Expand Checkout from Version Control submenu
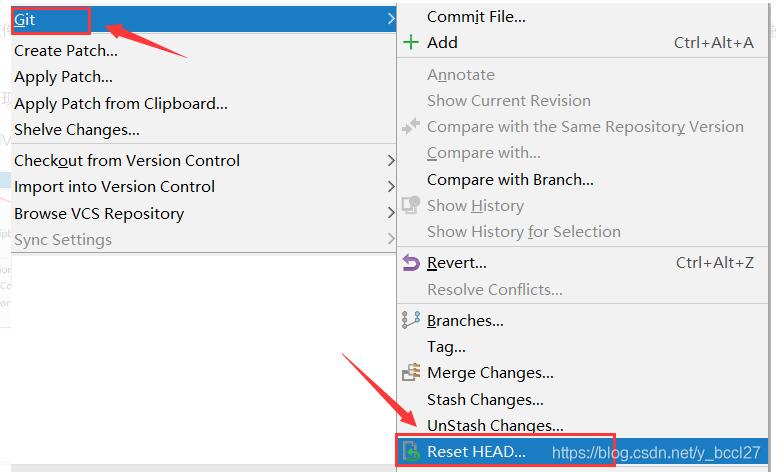Image resolution: width=776 pixels, height=473 pixels. click(390, 160)
